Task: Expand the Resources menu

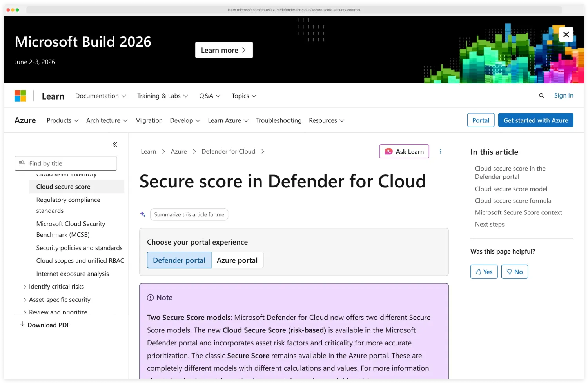Action: 327,120
